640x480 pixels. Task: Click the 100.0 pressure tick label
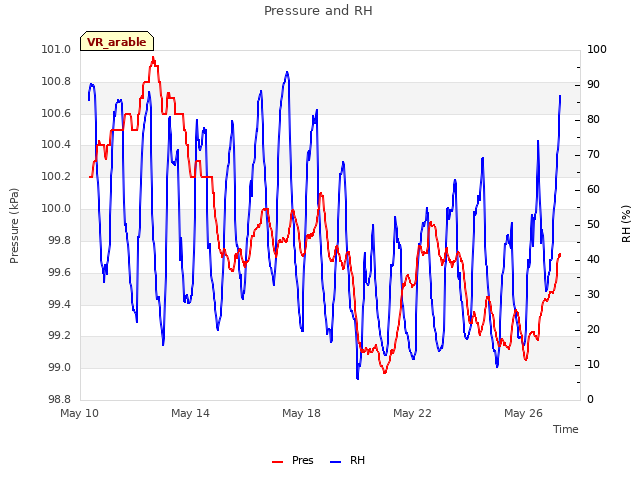click(x=56, y=209)
